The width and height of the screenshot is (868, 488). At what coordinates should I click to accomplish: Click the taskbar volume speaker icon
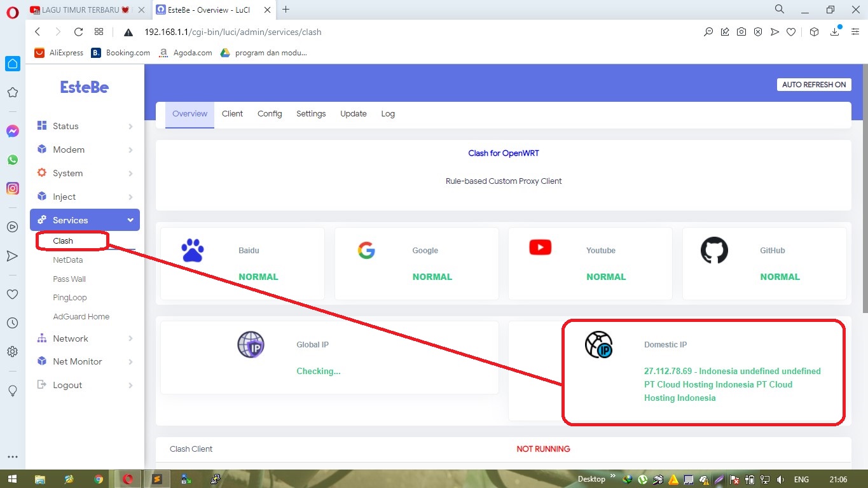781,480
